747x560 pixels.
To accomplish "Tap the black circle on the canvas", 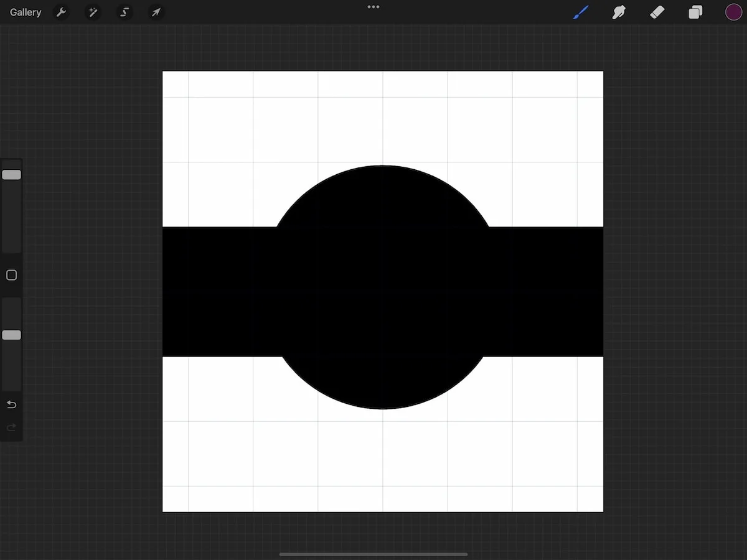I will (x=383, y=287).
